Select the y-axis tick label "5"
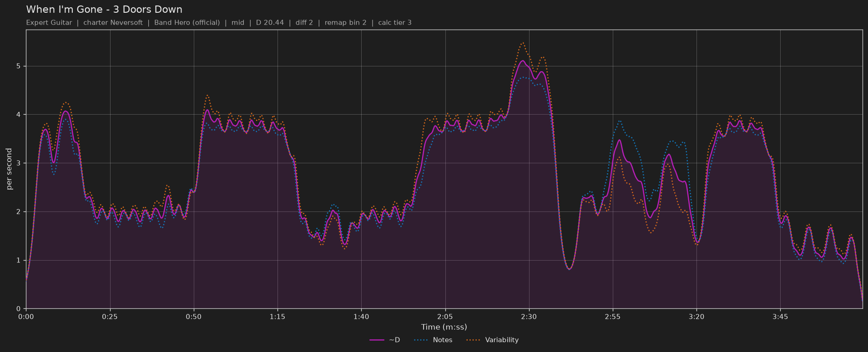The image size is (868, 352). (19, 66)
